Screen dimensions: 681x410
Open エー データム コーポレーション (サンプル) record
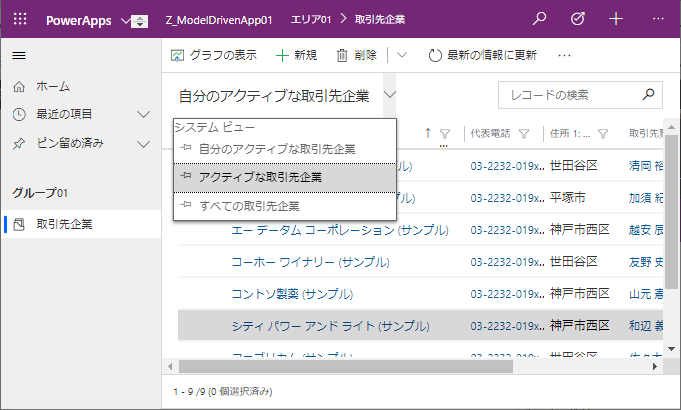click(x=340, y=230)
